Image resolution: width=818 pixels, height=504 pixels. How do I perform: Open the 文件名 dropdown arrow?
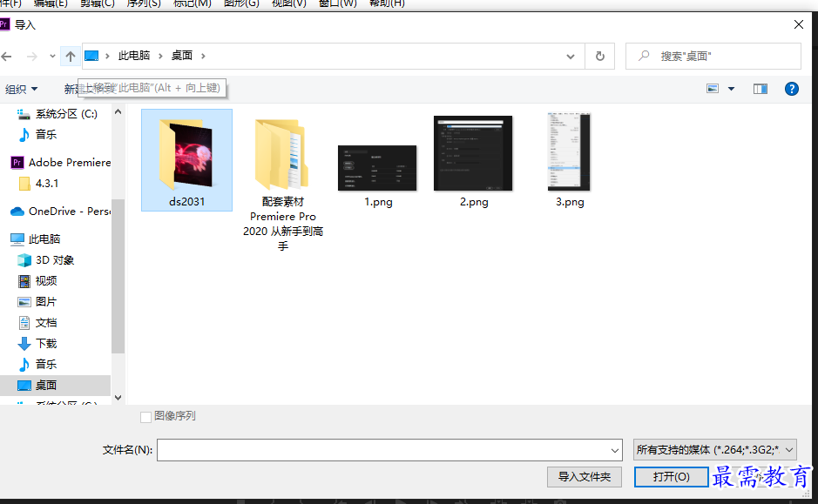(x=615, y=450)
